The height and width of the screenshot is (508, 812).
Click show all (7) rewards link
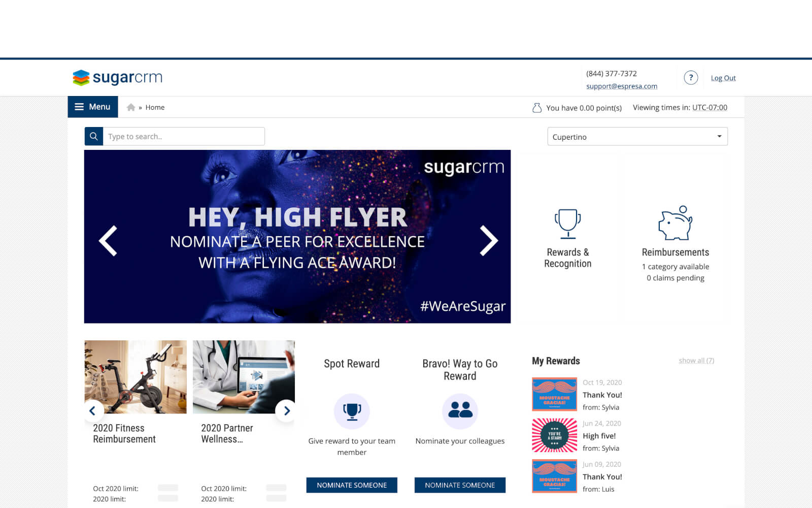[x=696, y=360]
